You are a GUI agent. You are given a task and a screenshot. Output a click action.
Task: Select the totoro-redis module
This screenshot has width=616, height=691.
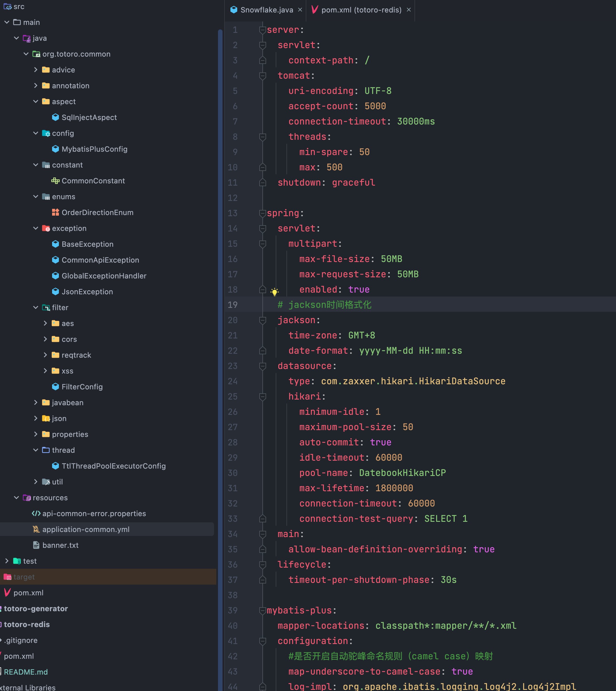pos(27,625)
